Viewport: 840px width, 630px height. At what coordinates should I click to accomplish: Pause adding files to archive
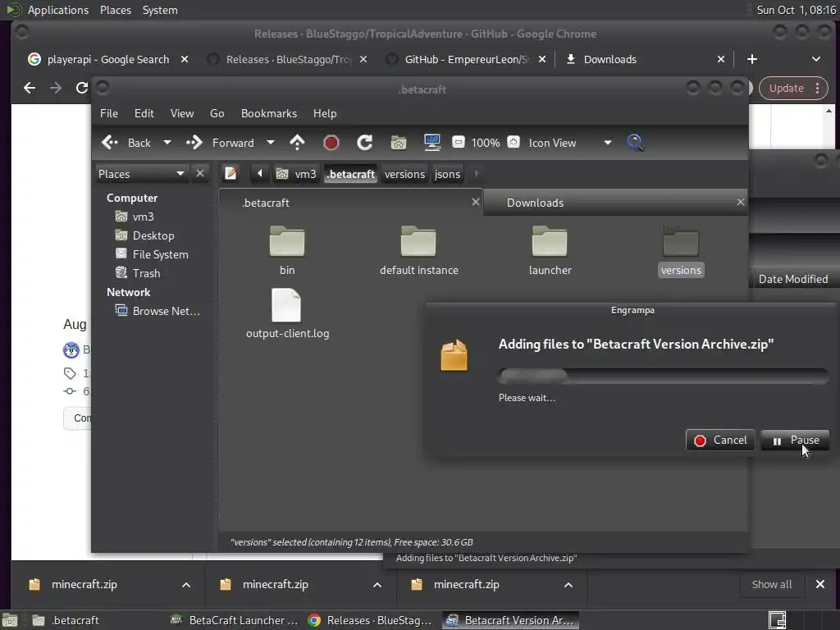[x=795, y=440]
